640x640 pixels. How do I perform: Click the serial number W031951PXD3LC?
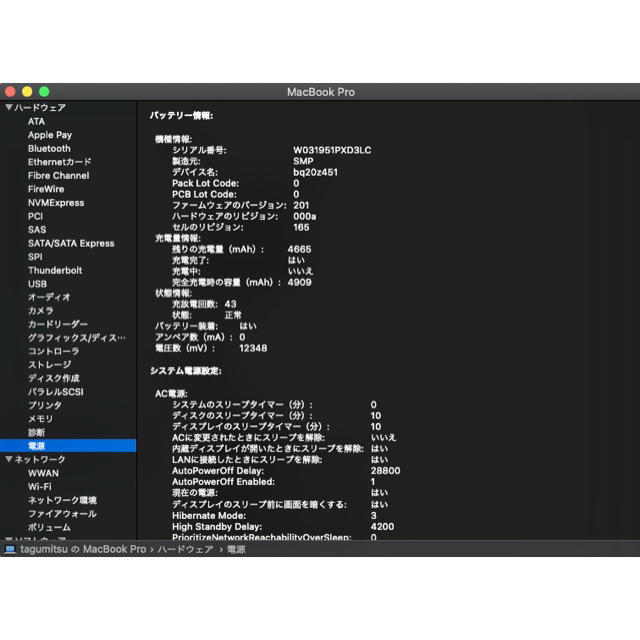pyautogui.click(x=332, y=150)
